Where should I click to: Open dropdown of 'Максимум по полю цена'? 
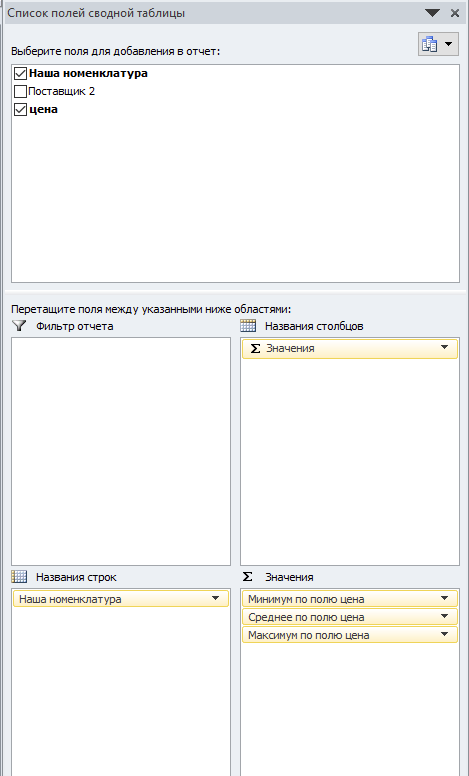444,634
